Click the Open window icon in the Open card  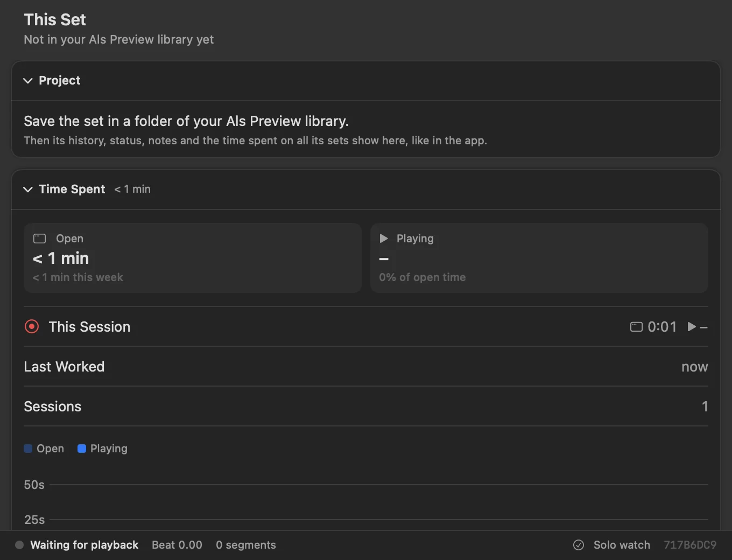pos(40,239)
